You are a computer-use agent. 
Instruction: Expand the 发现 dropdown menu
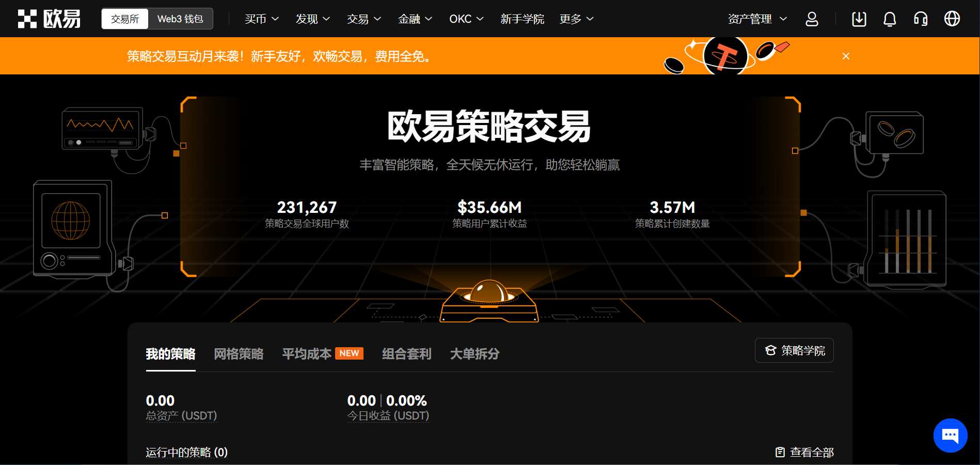[313, 19]
